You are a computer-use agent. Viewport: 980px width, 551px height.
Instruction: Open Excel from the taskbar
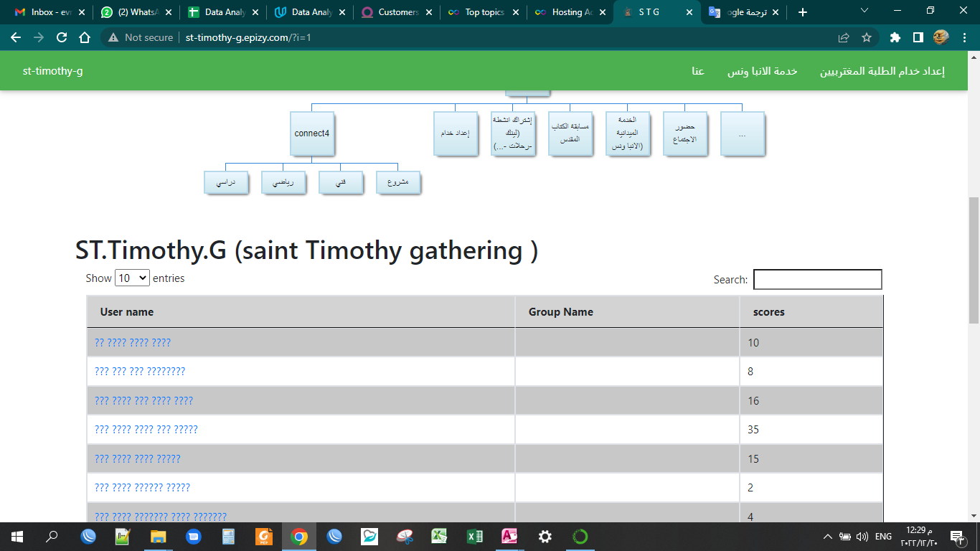coord(474,536)
